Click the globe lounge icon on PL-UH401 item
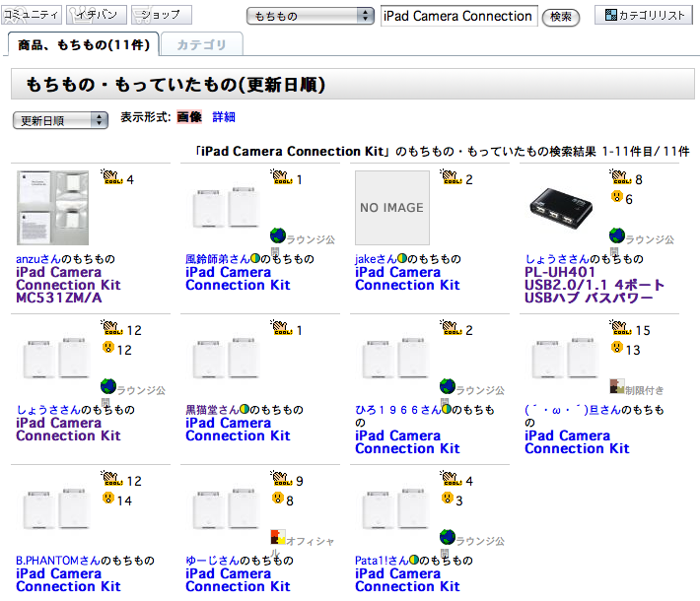Viewport: 700px width, 601px height. (617, 235)
